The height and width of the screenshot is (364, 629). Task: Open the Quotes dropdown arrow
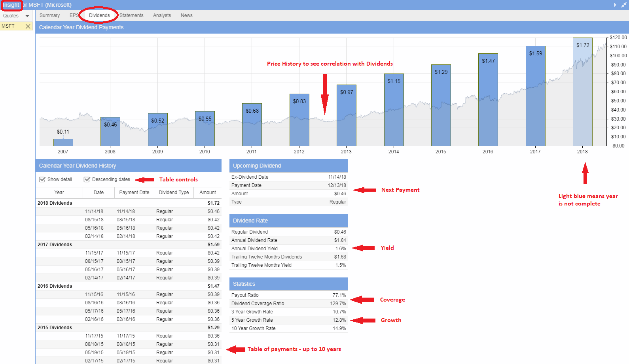tap(27, 16)
